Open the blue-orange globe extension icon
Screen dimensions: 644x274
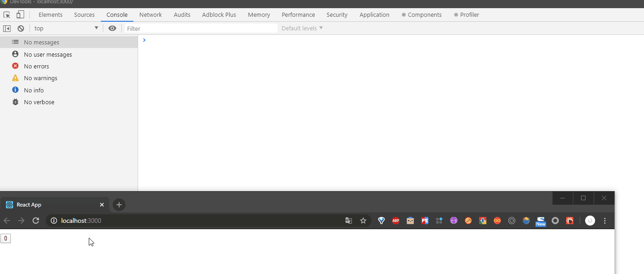(x=526, y=221)
